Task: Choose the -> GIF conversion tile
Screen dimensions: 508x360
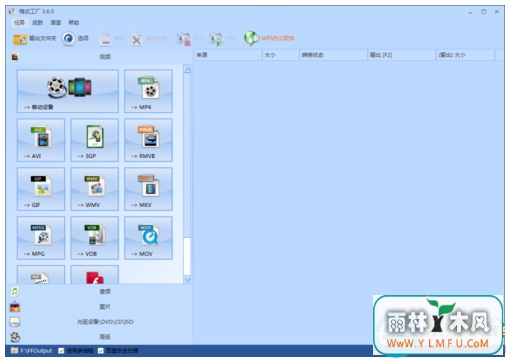Action: pyautogui.click(x=41, y=189)
